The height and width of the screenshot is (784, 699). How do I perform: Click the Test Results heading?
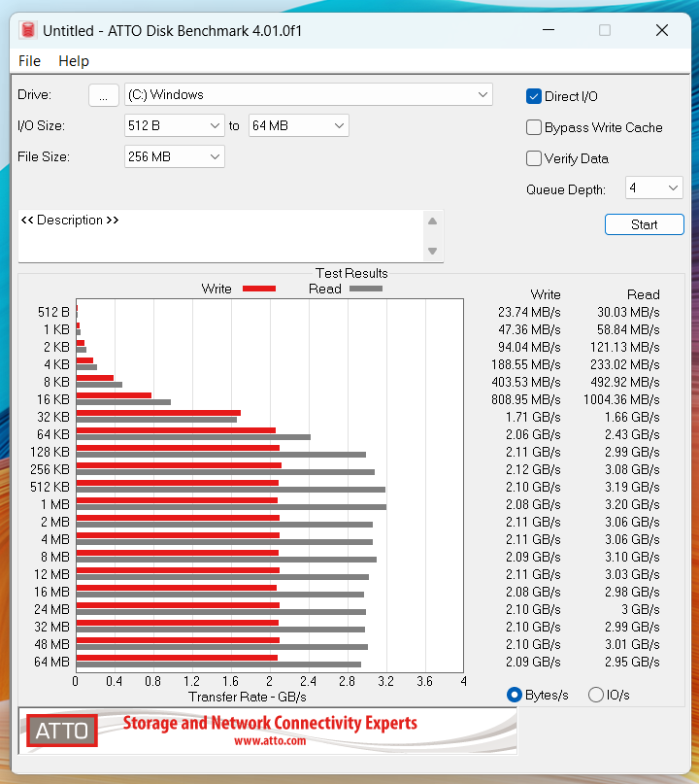tap(351, 273)
